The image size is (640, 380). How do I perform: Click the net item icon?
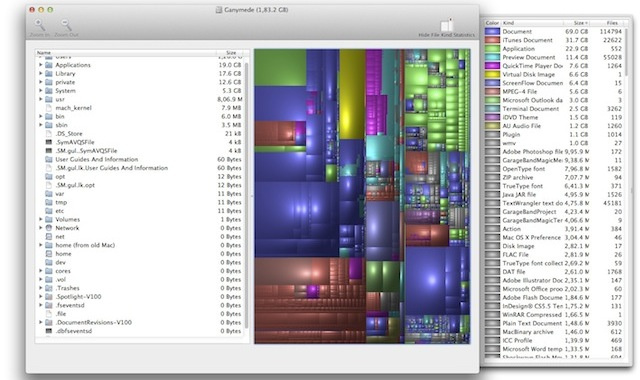[x=49, y=236]
